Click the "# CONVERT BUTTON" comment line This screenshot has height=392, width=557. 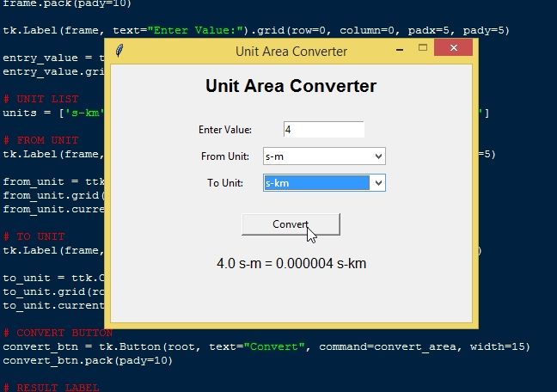point(58,333)
